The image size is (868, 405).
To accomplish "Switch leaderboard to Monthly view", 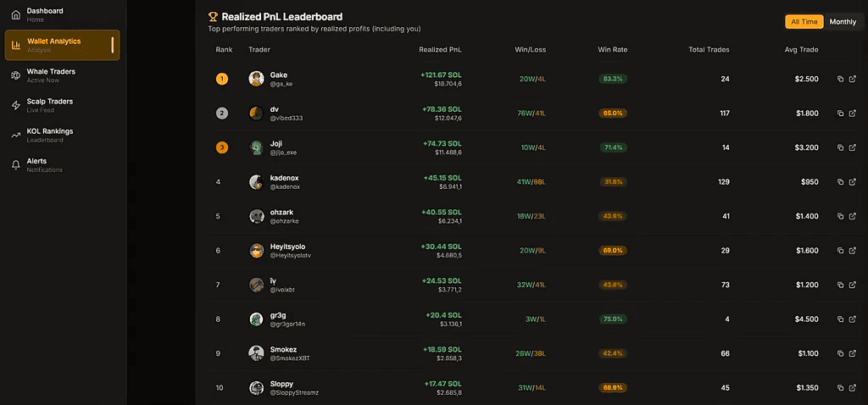I will [x=843, y=22].
